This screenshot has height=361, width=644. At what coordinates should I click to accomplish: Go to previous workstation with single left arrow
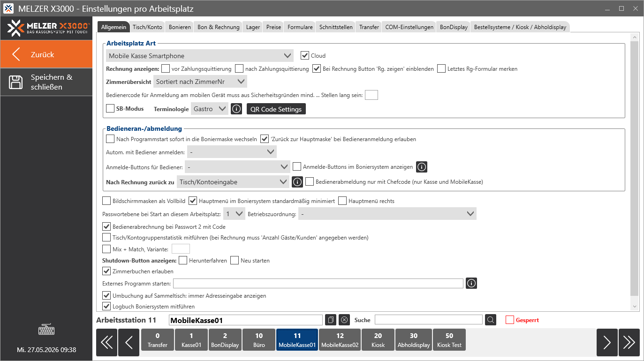(x=129, y=343)
